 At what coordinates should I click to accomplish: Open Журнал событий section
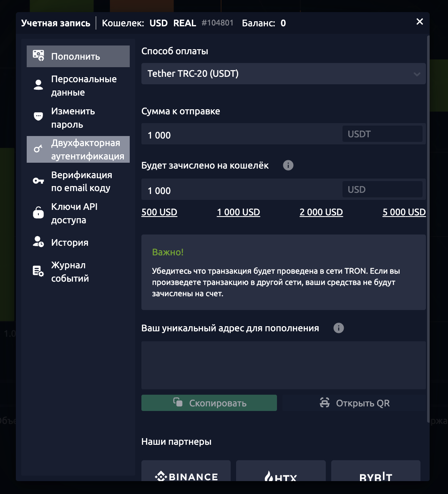pyautogui.click(x=78, y=272)
